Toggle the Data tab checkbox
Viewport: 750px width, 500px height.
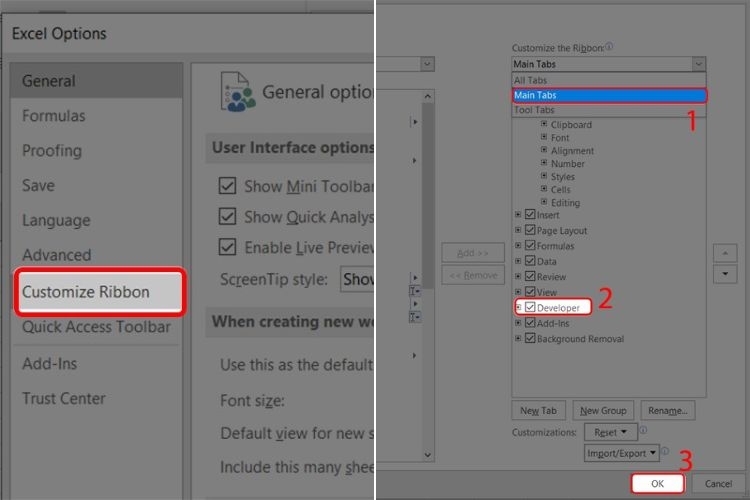530,261
